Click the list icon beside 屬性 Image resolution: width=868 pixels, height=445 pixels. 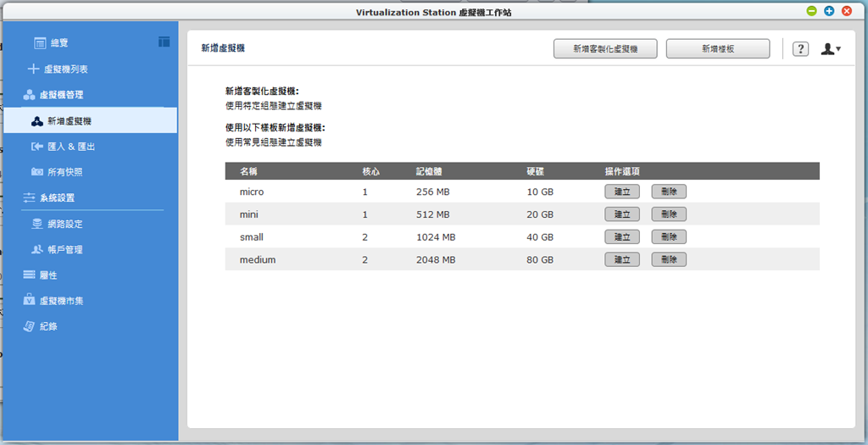(29, 275)
